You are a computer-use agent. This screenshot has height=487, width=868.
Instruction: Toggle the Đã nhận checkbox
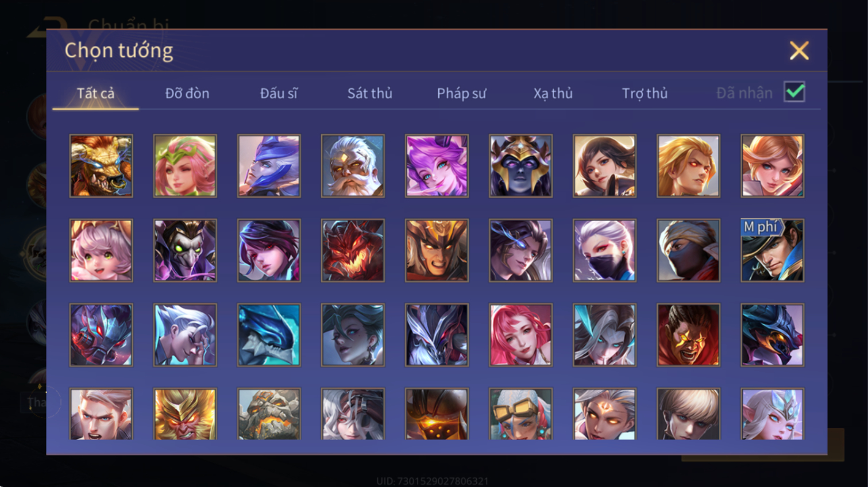coord(794,92)
